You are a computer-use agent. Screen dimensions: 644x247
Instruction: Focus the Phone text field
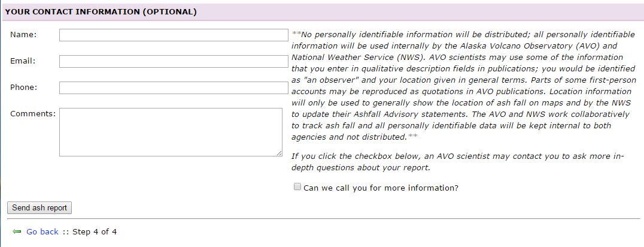click(174, 88)
